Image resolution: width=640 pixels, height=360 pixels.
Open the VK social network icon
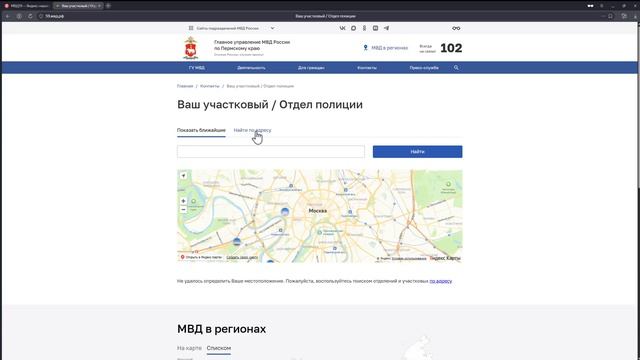(342, 28)
